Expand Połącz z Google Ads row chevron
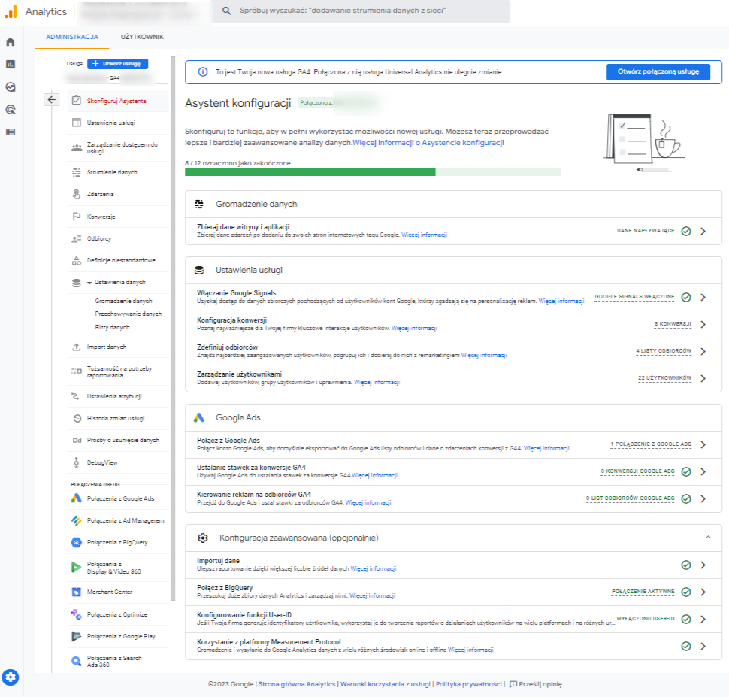 coord(703,444)
